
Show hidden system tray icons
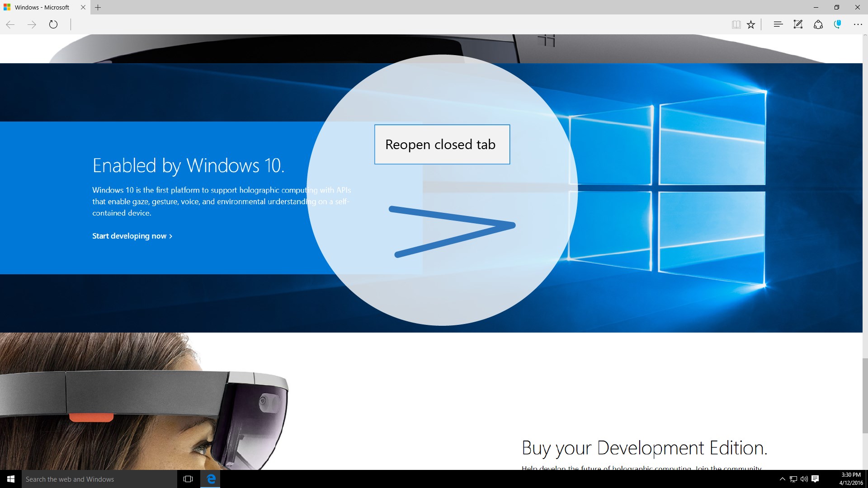[782, 479]
